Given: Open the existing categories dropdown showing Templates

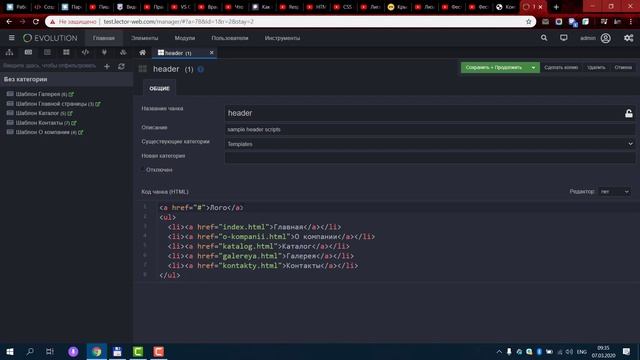Looking at the screenshot, I should click(430, 144).
